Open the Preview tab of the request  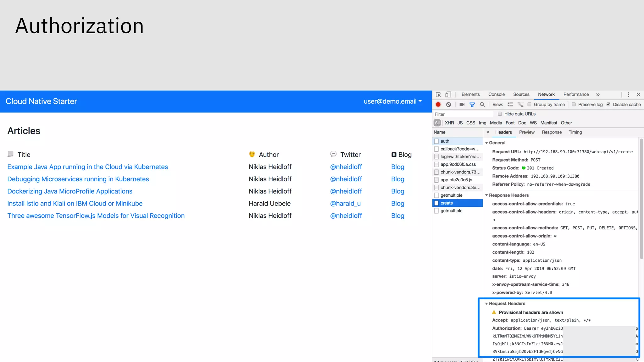coord(527,132)
